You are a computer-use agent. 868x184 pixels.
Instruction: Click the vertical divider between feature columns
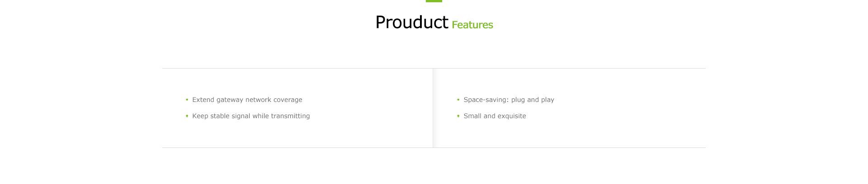point(433,108)
